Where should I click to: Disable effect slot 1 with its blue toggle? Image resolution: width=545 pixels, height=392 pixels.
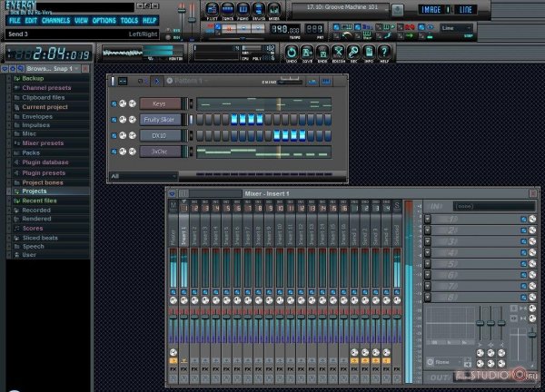pyautogui.click(x=523, y=219)
